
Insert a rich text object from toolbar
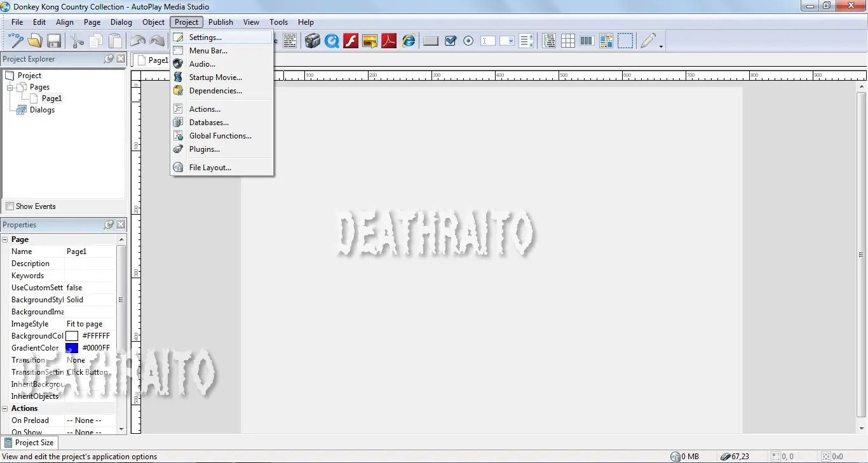[606, 41]
